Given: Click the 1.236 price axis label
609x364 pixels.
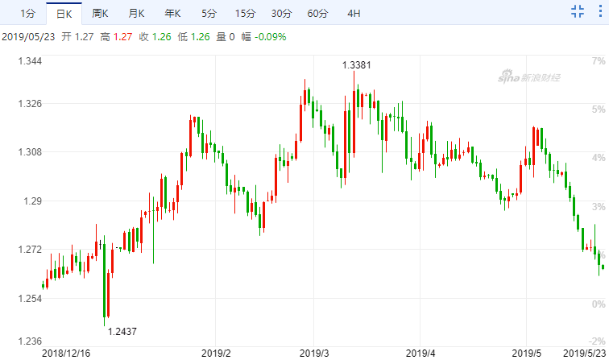Looking at the screenshot, I should (30, 341).
